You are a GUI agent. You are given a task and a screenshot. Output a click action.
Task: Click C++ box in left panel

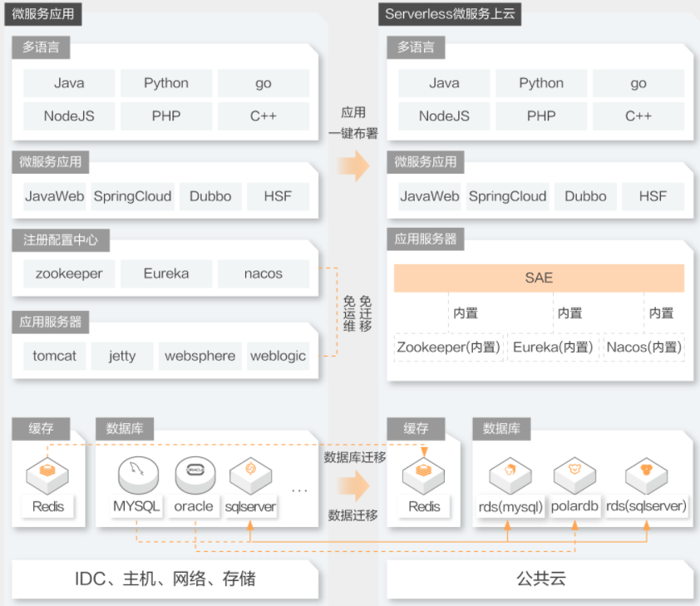(x=264, y=116)
